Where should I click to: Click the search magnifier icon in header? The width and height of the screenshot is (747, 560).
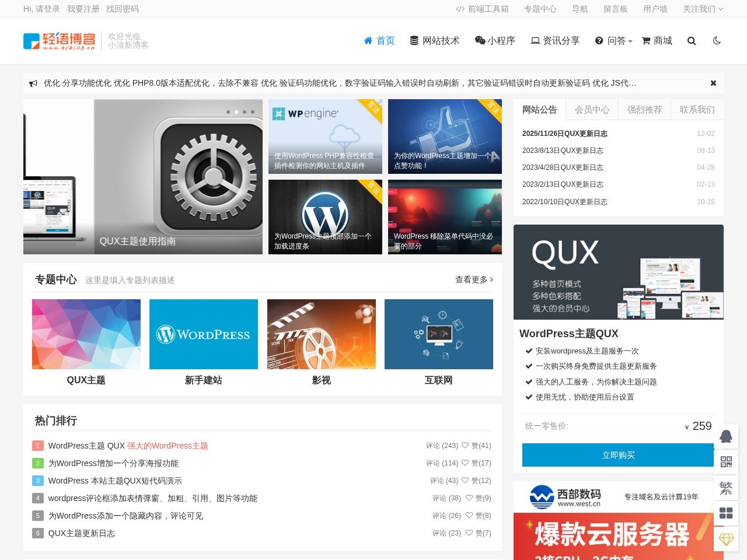[692, 41]
